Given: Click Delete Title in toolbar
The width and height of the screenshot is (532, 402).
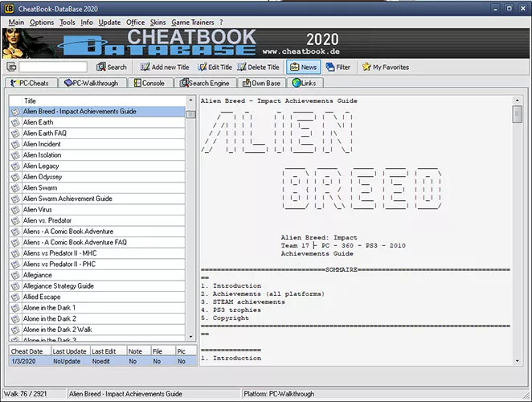Looking at the screenshot, I should tap(257, 68).
